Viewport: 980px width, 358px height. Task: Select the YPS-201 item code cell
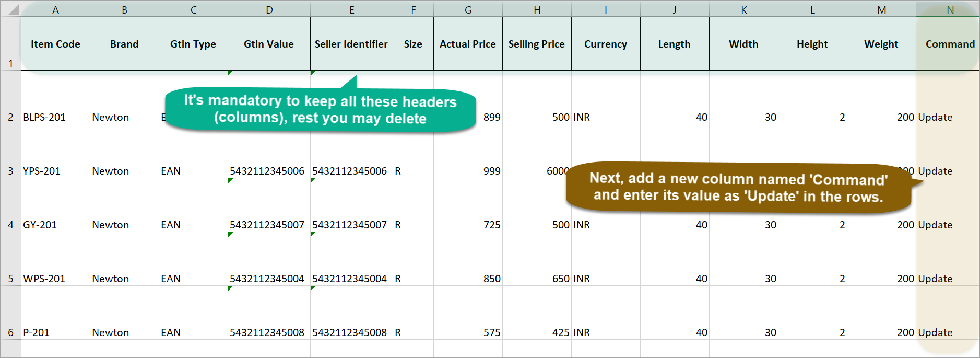click(x=55, y=152)
